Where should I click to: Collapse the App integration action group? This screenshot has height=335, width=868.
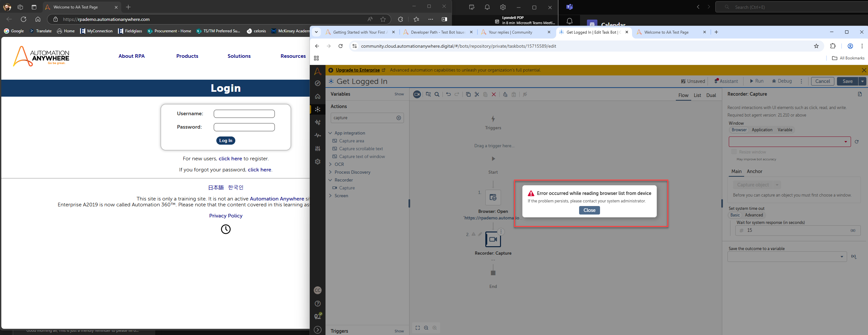pos(330,133)
